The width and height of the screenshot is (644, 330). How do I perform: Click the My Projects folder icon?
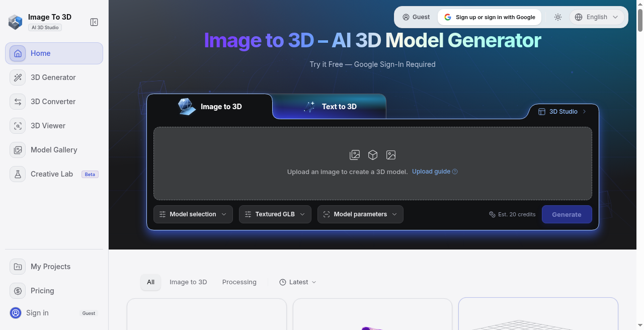(18, 267)
